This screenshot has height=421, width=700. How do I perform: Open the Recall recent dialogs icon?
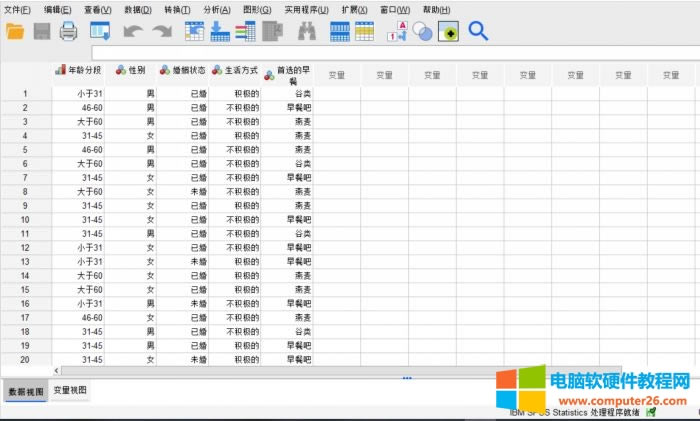100,31
